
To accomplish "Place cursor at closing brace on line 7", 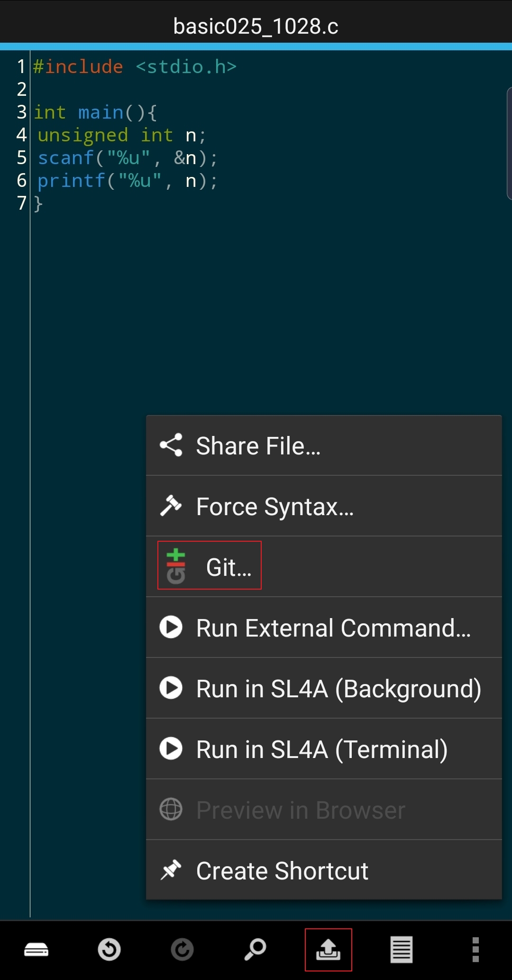I will click(38, 203).
